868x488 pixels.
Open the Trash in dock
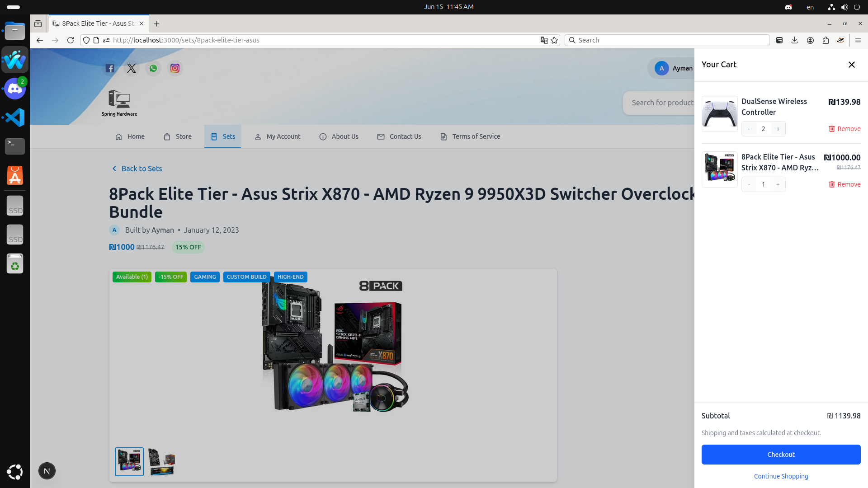click(15, 263)
